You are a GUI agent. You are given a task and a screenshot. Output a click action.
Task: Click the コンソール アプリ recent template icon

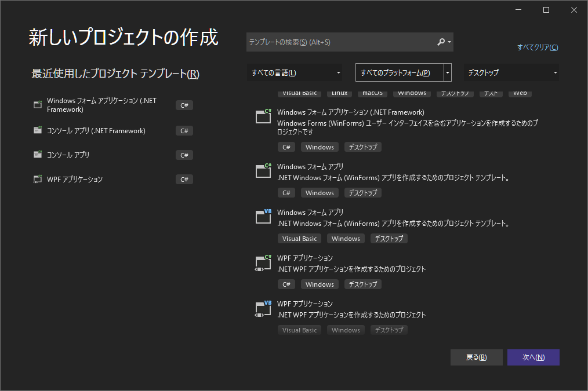click(x=38, y=155)
